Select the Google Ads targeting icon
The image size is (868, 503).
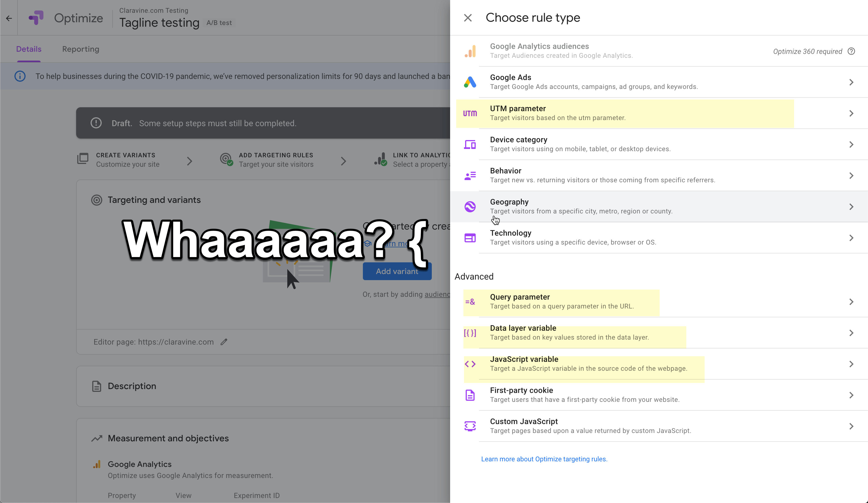(x=470, y=82)
